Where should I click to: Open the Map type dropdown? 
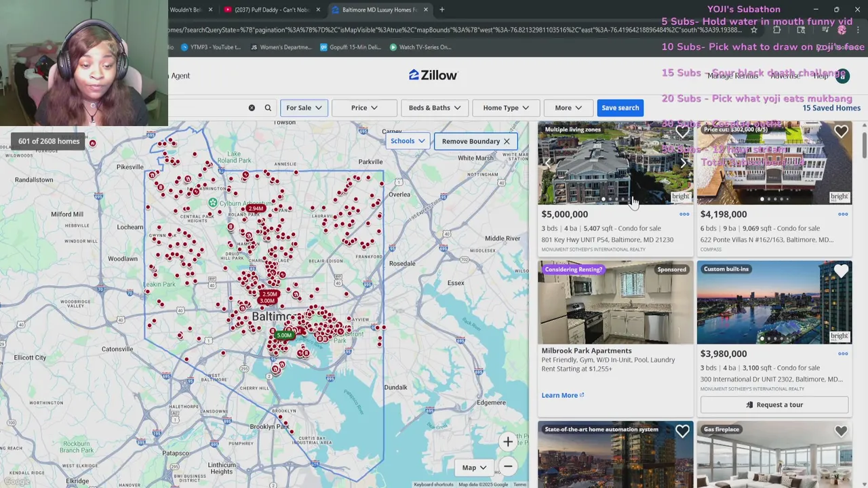pyautogui.click(x=474, y=467)
